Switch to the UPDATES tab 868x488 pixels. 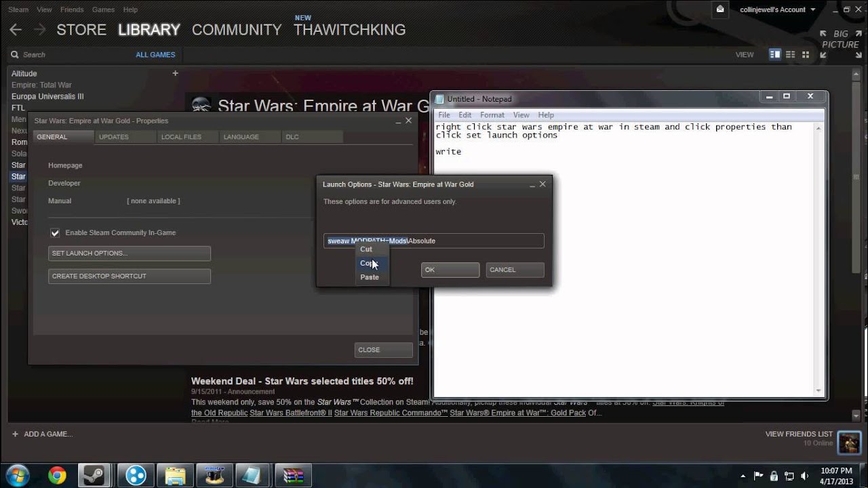(x=125, y=137)
